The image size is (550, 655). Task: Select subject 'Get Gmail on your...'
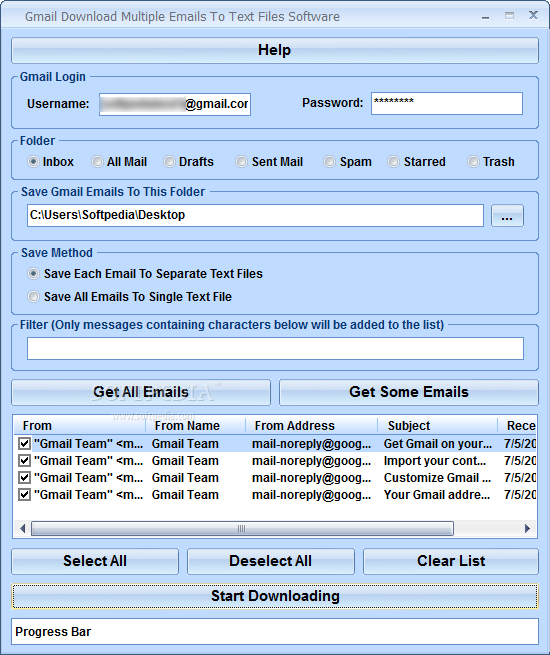coord(438,444)
